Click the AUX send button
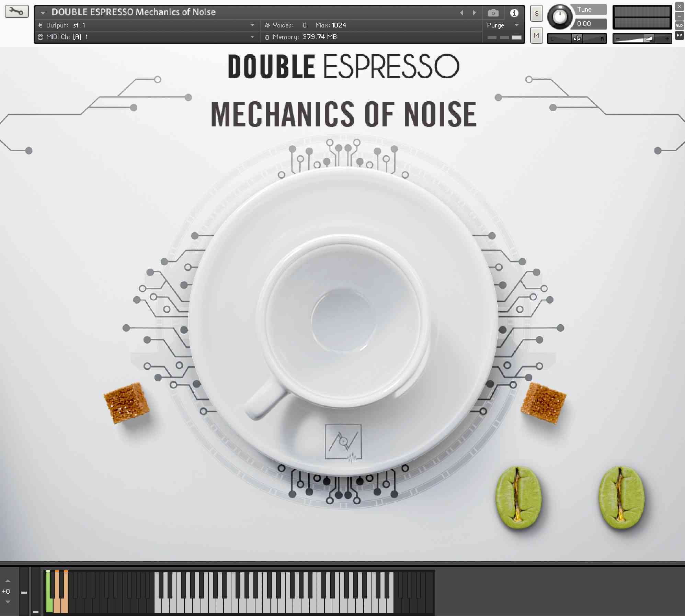This screenshot has height=616, width=685. (x=679, y=25)
